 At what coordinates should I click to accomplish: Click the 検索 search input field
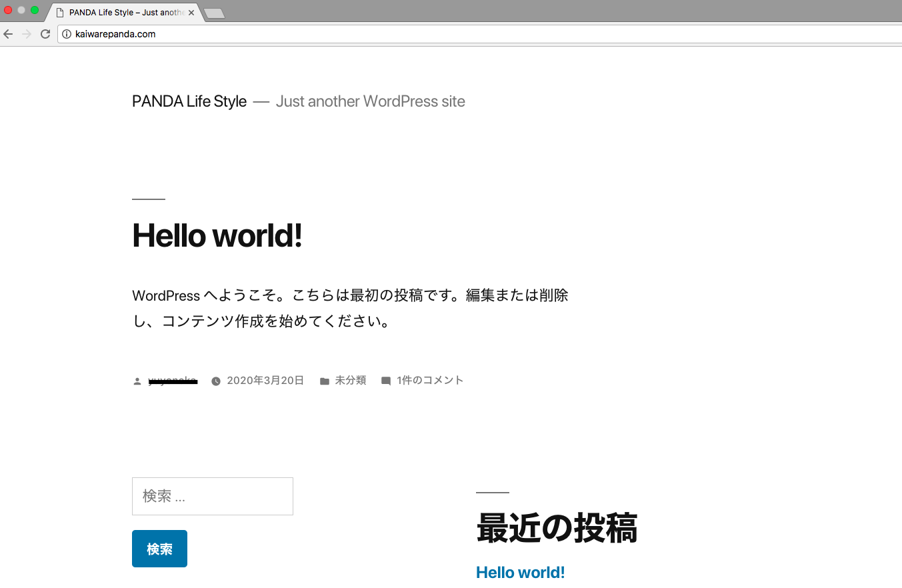tap(213, 496)
